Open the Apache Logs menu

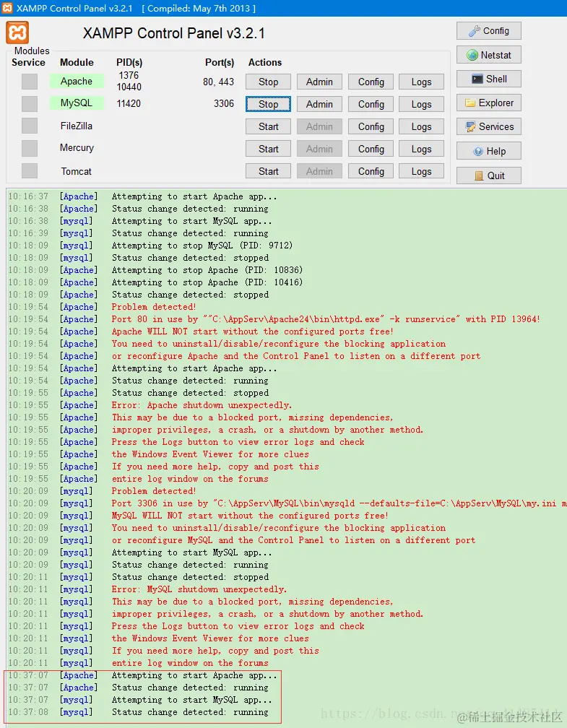click(422, 82)
